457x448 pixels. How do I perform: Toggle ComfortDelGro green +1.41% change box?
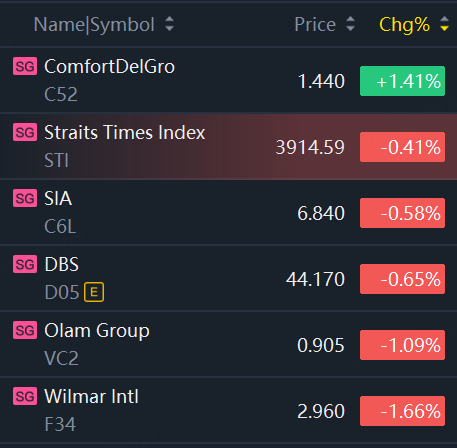(402, 81)
